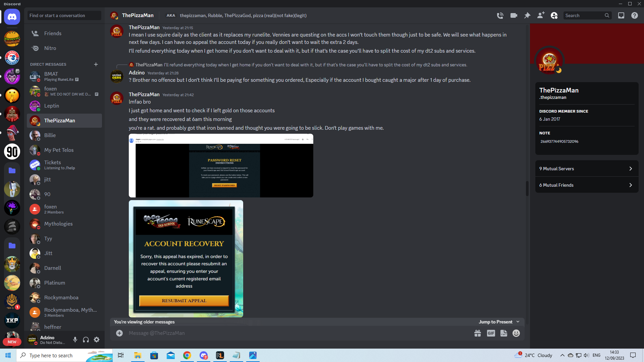
Task: Hide the user profile panel
Action: pyautogui.click(x=554, y=15)
